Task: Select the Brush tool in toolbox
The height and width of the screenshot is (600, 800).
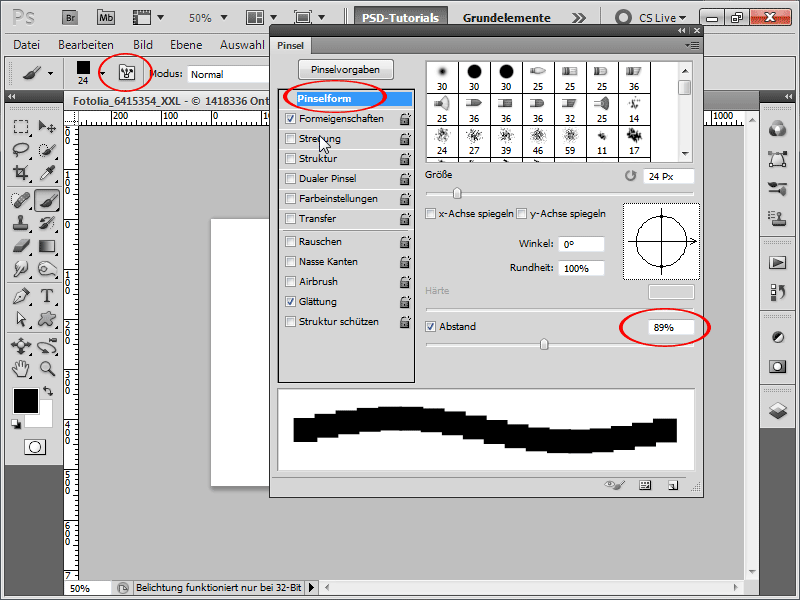Action: [47, 200]
